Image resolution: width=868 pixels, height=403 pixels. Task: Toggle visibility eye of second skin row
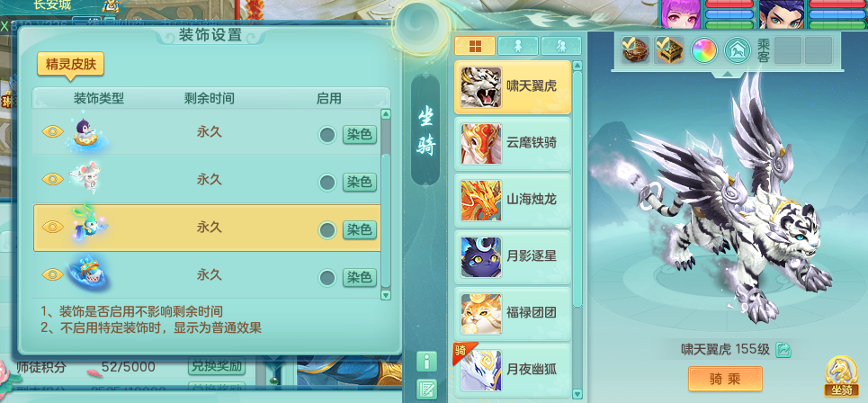[52, 179]
